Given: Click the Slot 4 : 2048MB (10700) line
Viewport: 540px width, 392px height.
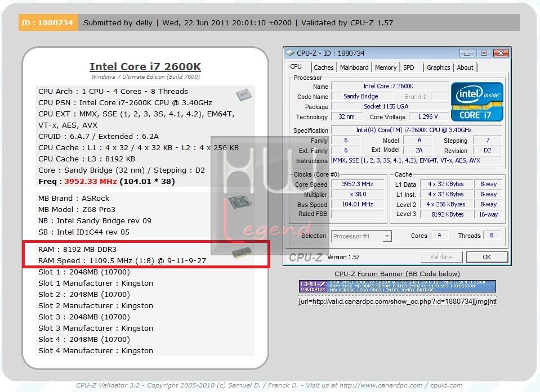Looking at the screenshot, I should (84, 339).
